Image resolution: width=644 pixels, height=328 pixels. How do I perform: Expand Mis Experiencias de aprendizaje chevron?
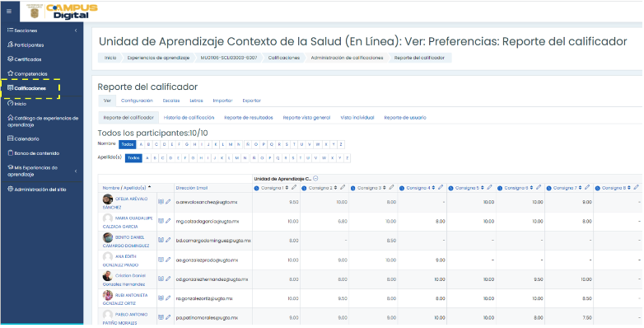point(76,171)
